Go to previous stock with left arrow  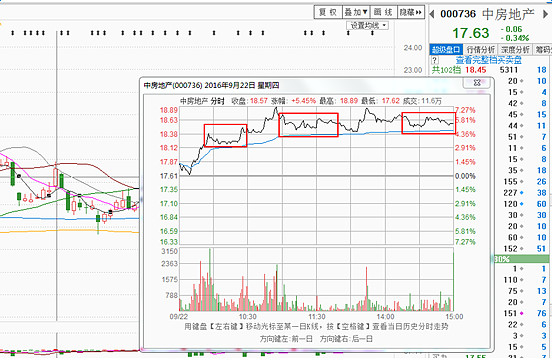point(432,14)
